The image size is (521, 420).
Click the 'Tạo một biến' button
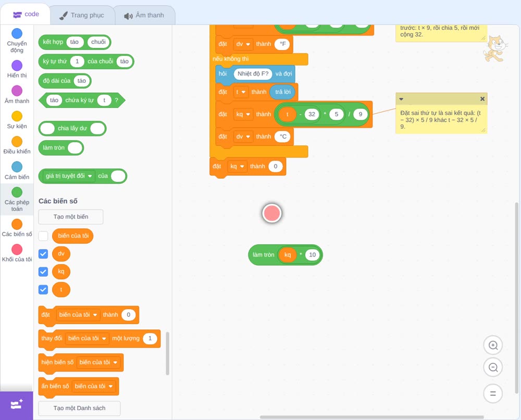(71, 217)
